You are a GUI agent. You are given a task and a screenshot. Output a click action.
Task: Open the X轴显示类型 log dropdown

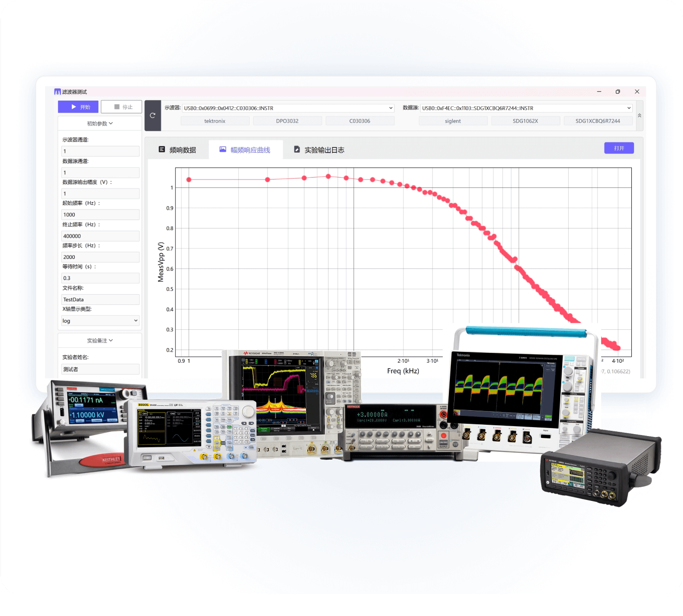coord(100,321)
